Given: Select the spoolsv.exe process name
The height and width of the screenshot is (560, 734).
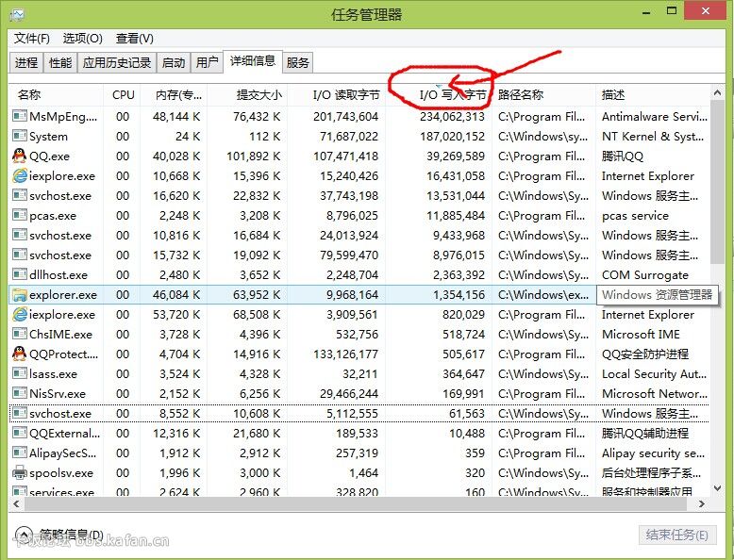Looking at the screenshot, I should click(61, 473).
